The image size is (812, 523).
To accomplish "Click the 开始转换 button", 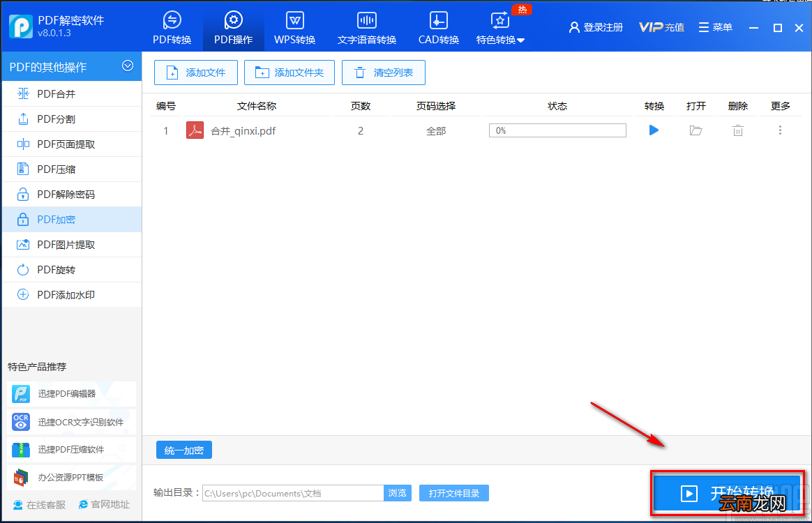I will coord(728,493).
